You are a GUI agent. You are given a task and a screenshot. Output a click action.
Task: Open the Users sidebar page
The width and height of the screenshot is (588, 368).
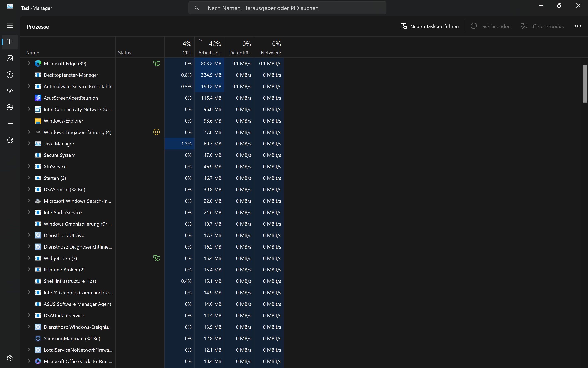click(x=10, y=107)
